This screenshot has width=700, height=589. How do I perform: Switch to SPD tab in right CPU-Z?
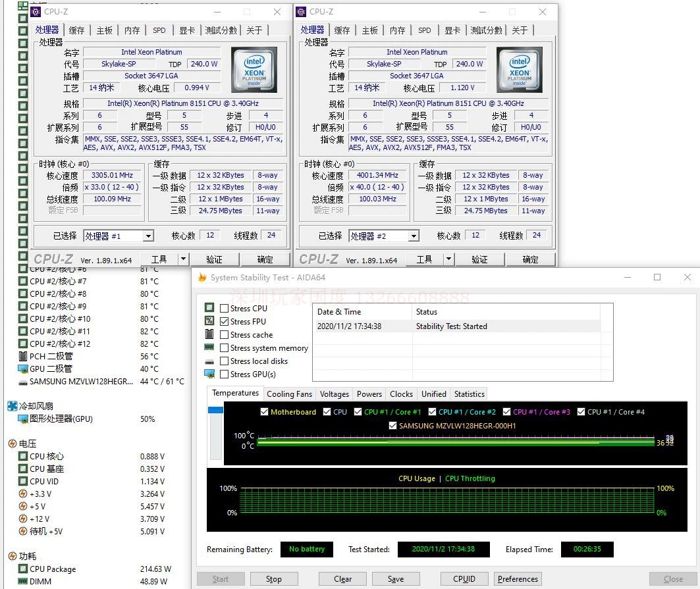425,30
